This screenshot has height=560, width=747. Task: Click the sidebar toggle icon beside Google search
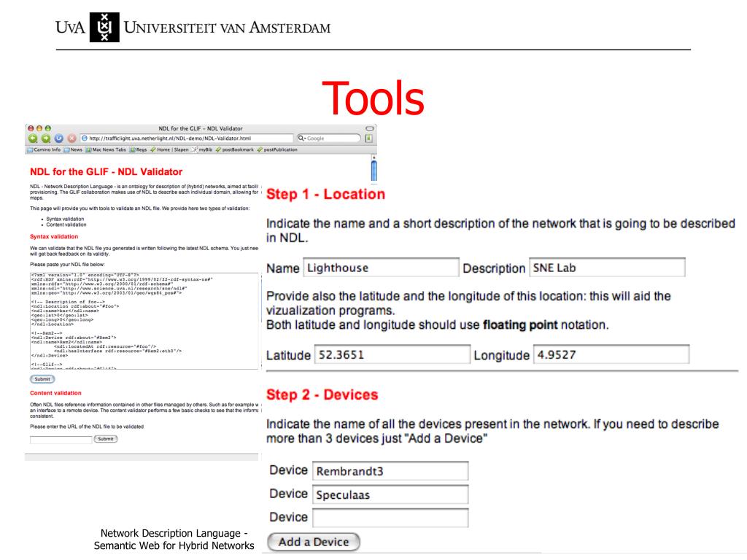[x=368, y=139]
